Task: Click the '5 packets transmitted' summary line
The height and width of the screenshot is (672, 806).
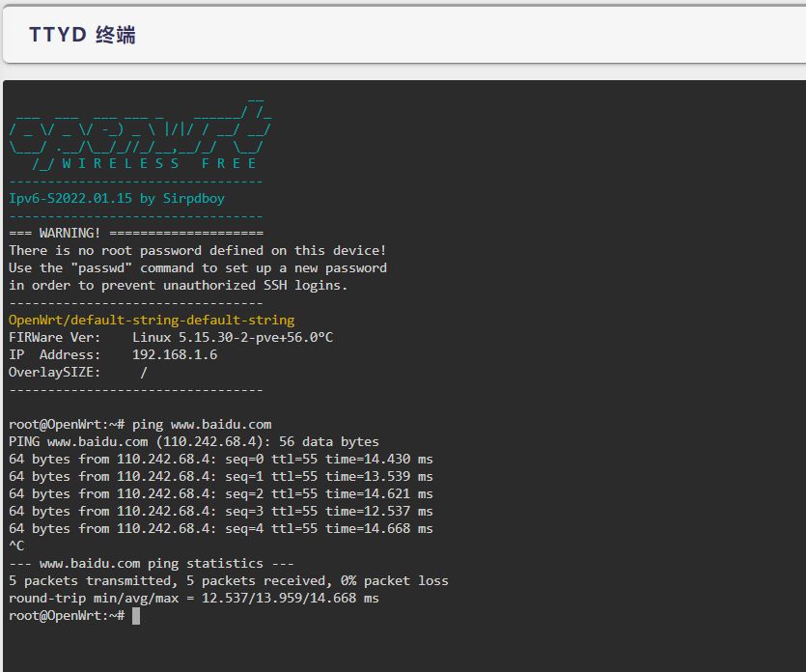Action: tap(229, 581)
